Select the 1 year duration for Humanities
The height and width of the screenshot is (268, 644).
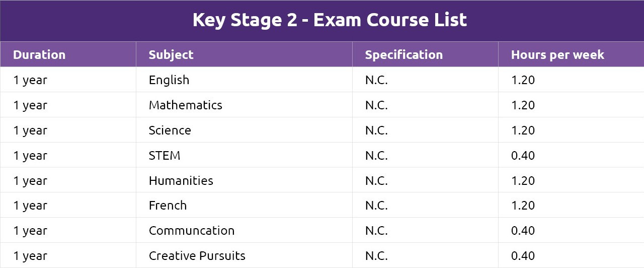[x=30, y=181]
